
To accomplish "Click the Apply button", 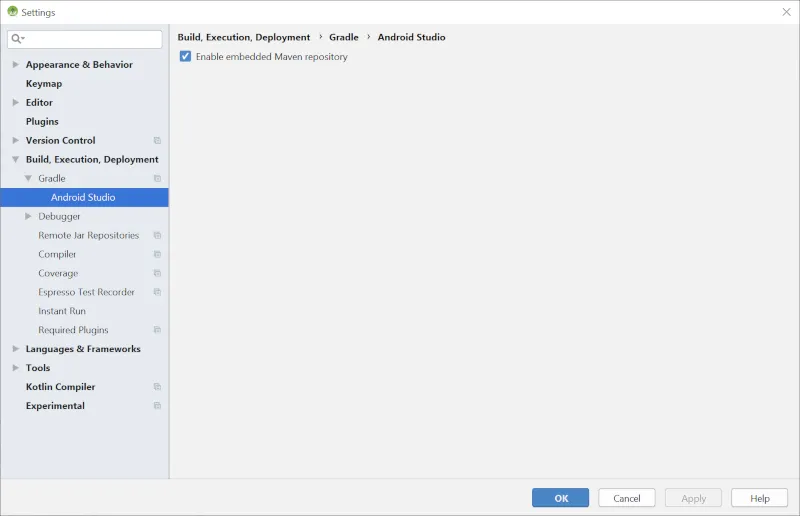I will [x=693, y=498].
